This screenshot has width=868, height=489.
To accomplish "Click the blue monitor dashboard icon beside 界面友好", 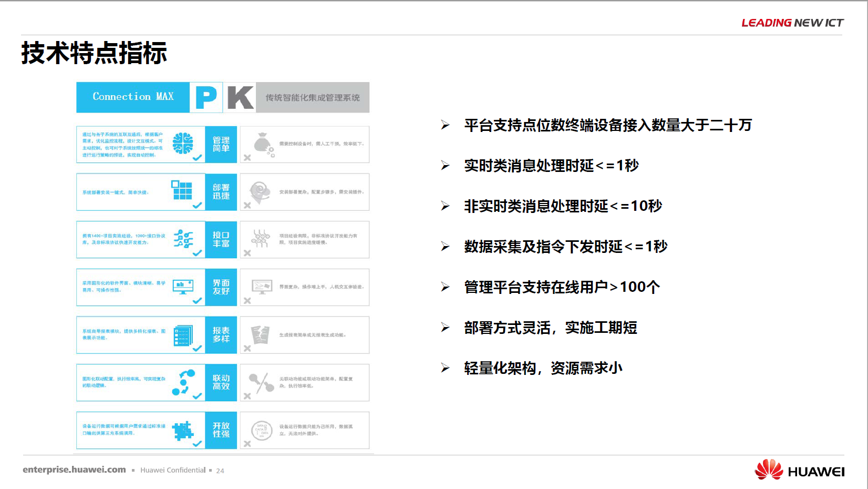I will click(183, 286).
